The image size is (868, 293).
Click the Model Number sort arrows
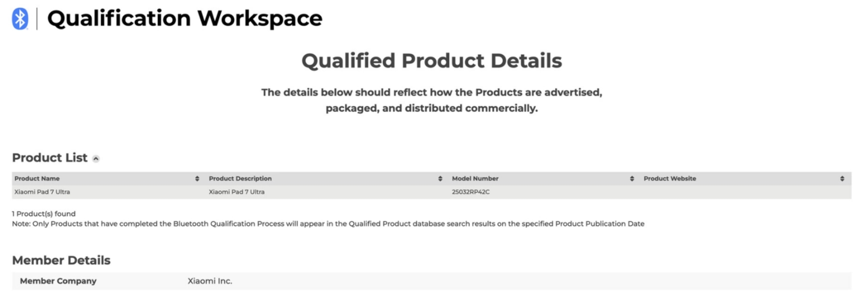[632, 179]
